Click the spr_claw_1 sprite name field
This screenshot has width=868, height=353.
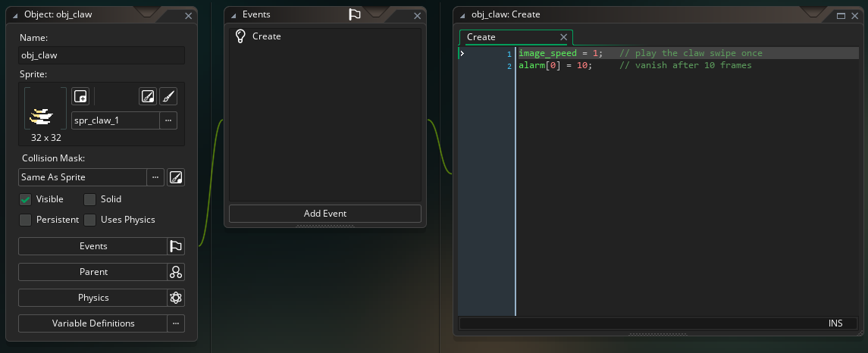[116, 120]
